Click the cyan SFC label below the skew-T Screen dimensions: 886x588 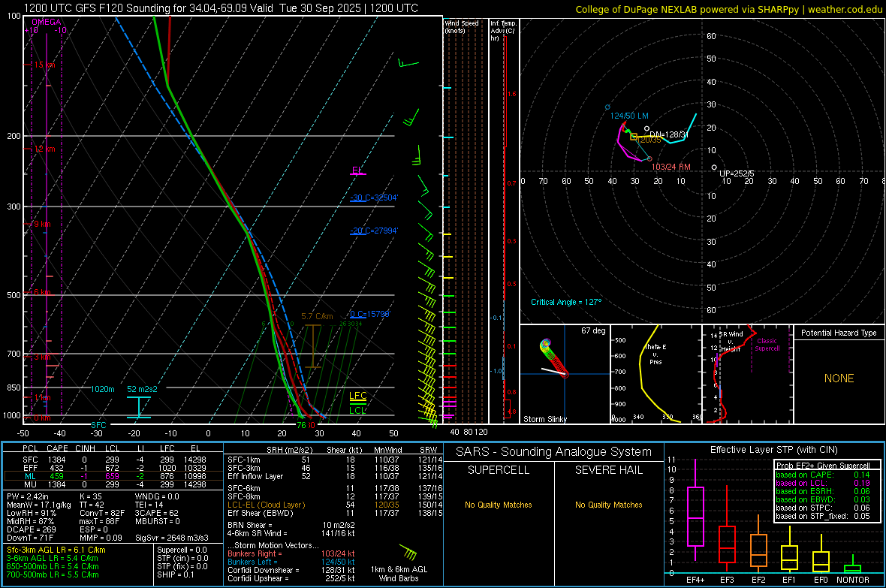coord(98,424)
